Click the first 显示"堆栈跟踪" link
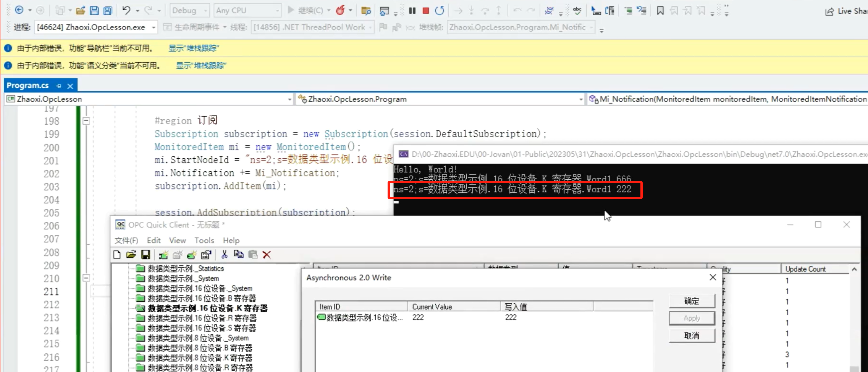Image resolution: width=868 pixels, height=372 pixels. tap(194, 48)
